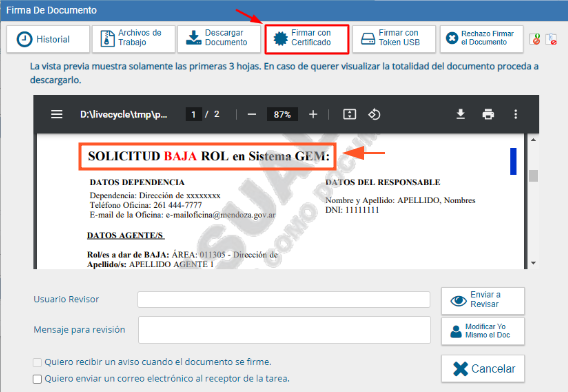Screen dimensions: 568x392
Task: Click the e-mail de la Oficina line
Action: [x=183, y=215]
